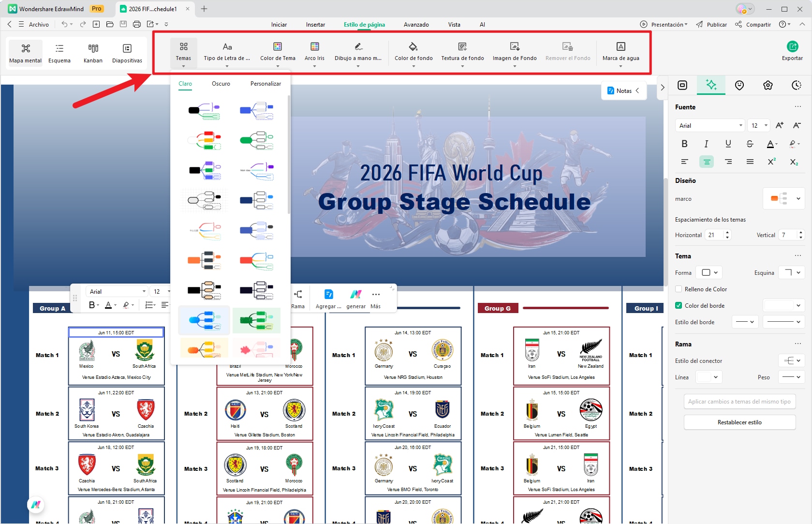812x524 pixels.
Task: Open the Iniciar ribbon tab
Action: 279,24
